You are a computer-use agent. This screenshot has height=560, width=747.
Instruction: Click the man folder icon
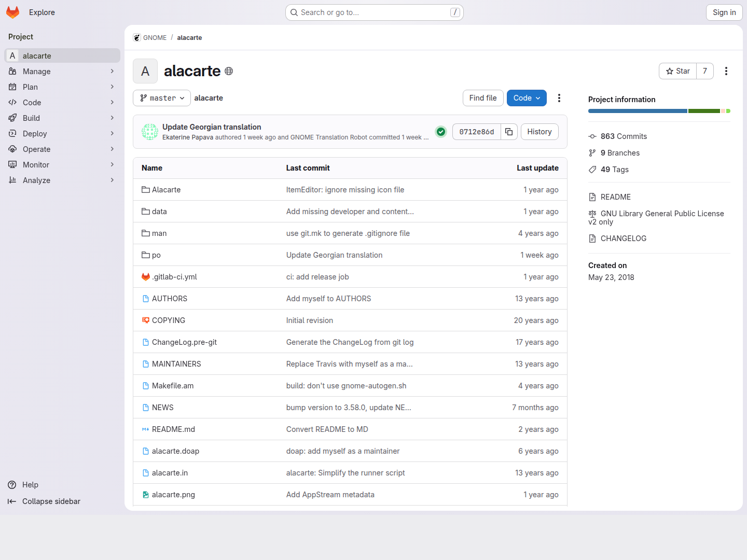tap(146, 233)
